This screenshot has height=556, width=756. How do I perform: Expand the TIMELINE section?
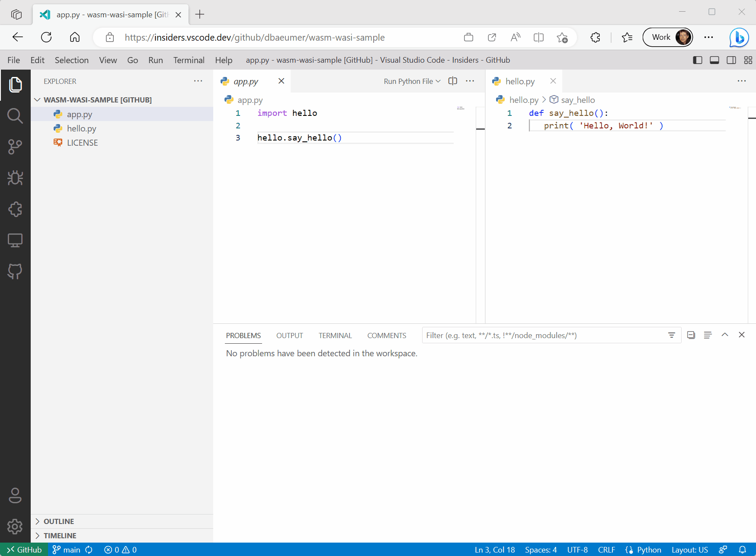point(60,535)
